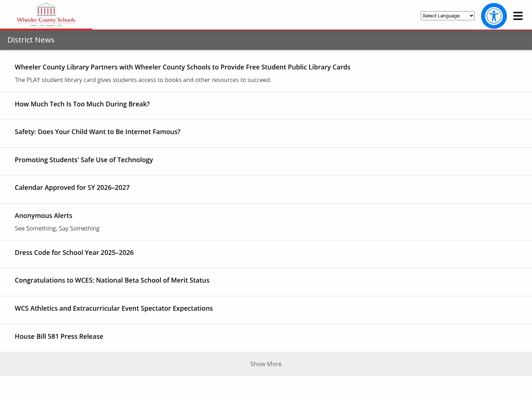Viewport: 532px width, 399px height.
Task: Read 'How Much Tech Is Too Much During Break?'
Action: pyautogui.click(x=82, y=104)
